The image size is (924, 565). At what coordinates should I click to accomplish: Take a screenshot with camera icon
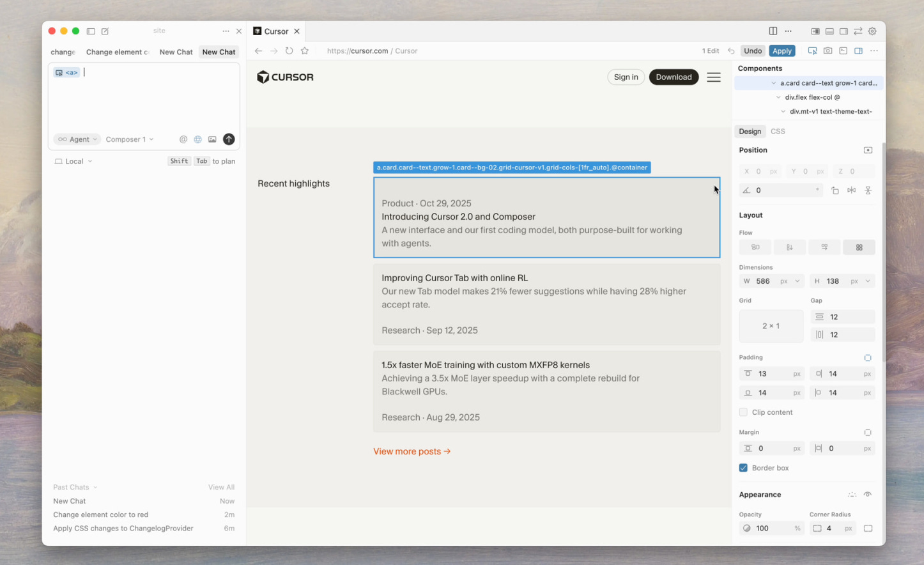pos(828,51)
